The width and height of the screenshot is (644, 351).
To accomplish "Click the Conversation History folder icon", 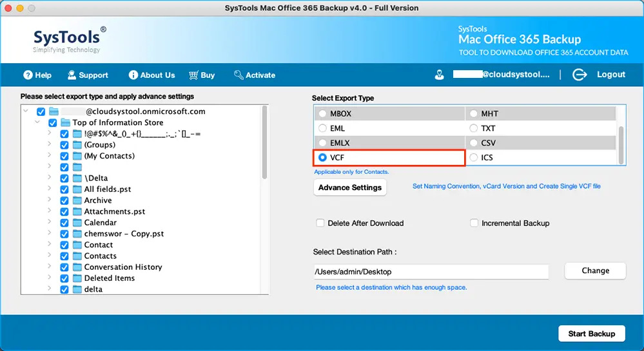I will tap(77, 267).
